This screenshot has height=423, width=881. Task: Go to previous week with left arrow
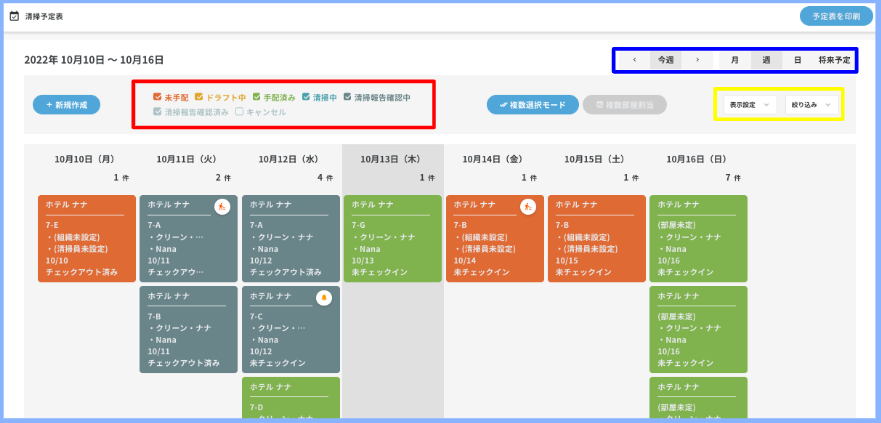pos(635,60)
